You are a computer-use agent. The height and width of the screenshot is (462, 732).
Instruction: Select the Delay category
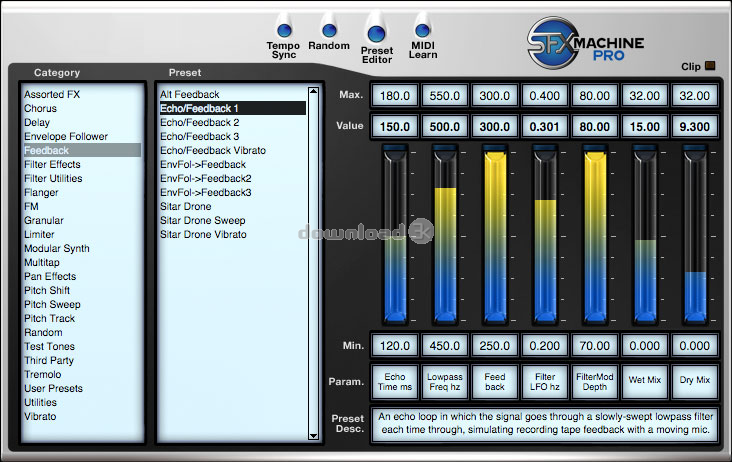(37, 122)
